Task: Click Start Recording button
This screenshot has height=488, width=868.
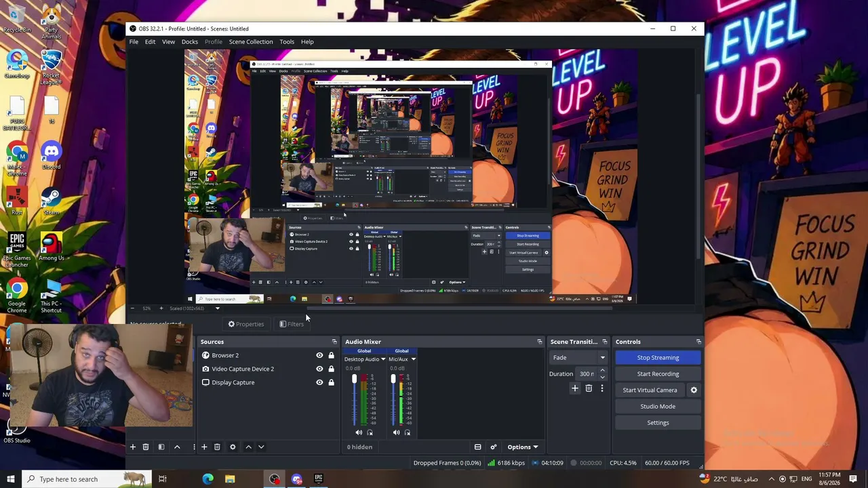Action: click(x=658, y=373)
